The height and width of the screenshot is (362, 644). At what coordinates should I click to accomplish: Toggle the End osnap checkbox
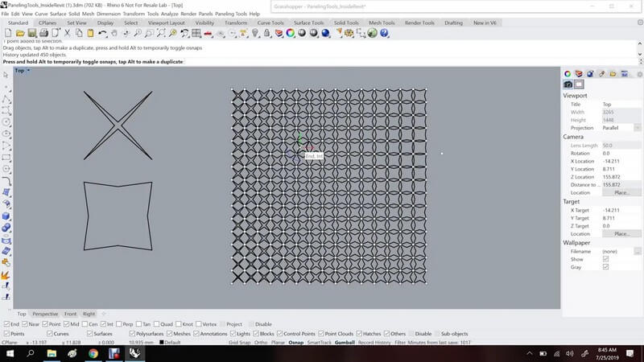[6, 324]
